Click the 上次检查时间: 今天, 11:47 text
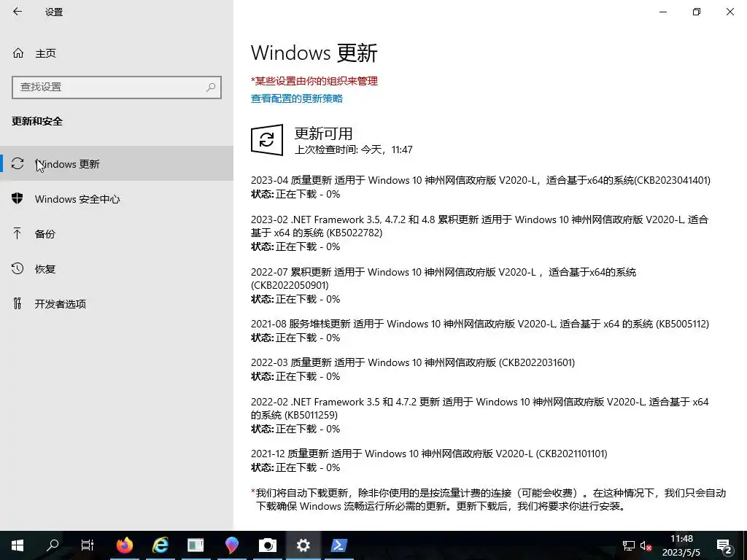This screenshot has width=747, height=560. [354, 149]
